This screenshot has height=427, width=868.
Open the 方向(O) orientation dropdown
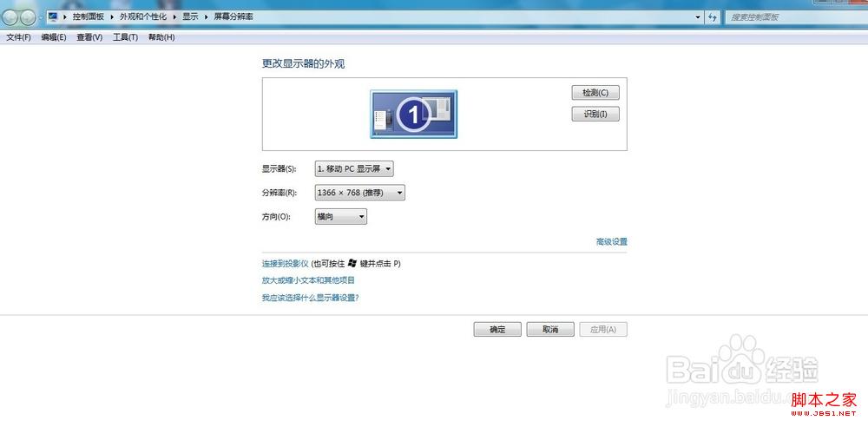[x=340, y=217]
